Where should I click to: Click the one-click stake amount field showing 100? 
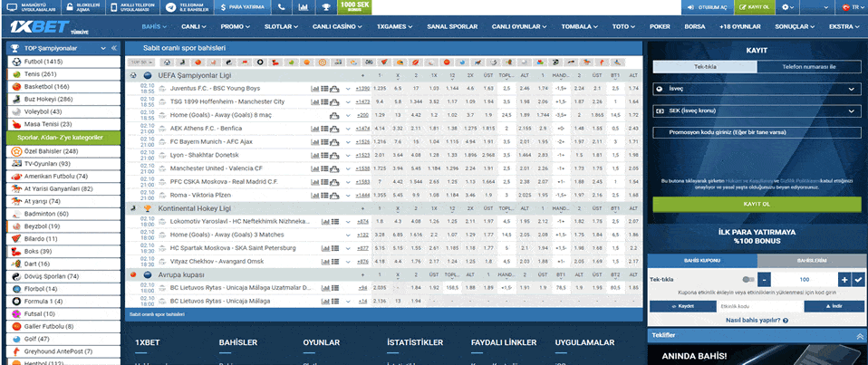pos(805,279)
